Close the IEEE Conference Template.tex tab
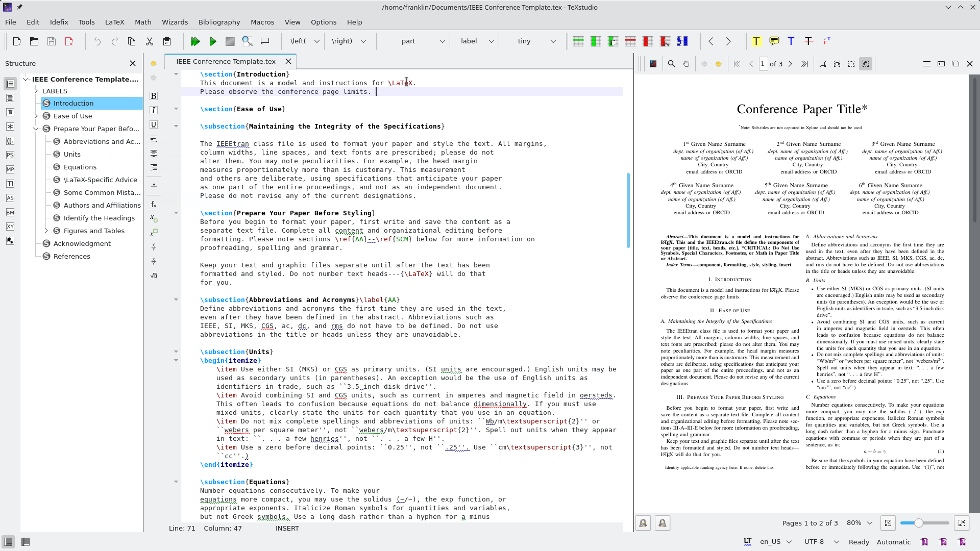 click(x=288, y=61)
